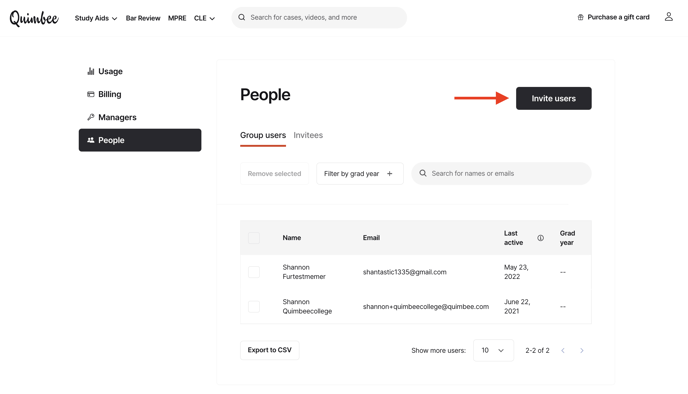Switch to the Invitees tab
The image size is (688, 394).
308,135
